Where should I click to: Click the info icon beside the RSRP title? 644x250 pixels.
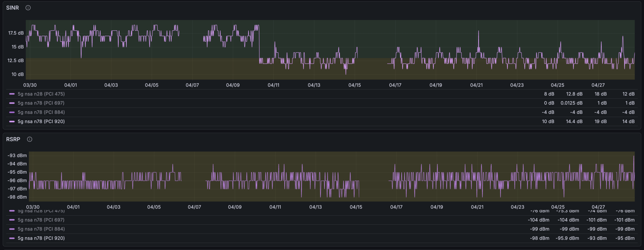[x=30, y=139]
